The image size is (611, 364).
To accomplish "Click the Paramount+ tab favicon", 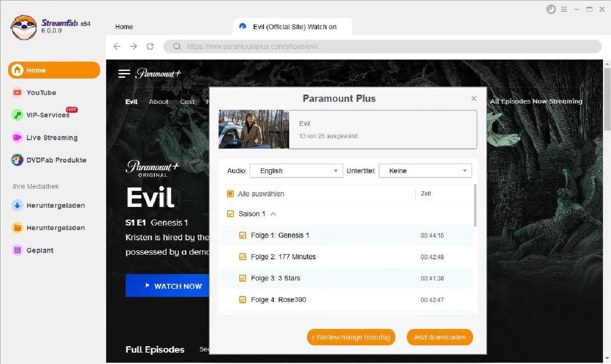I will (243, 26).
